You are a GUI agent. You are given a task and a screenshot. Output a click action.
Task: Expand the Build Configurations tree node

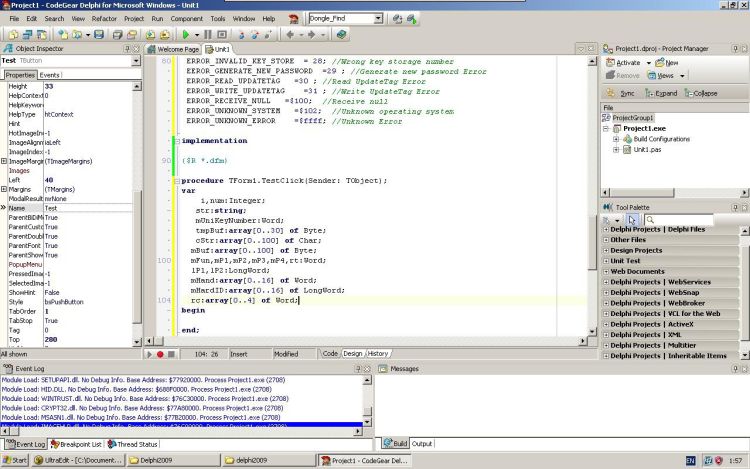(x=616, y=139)
